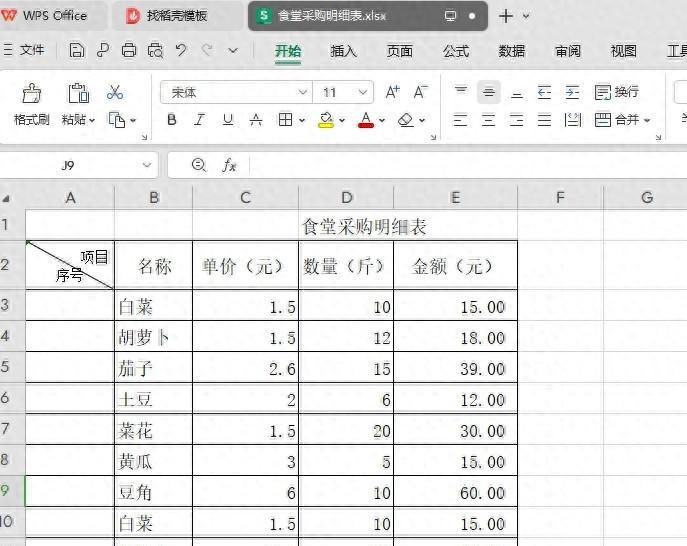Click the Copy icon
The width and height of the screenshot is (687, 546).
click(117, 120)
